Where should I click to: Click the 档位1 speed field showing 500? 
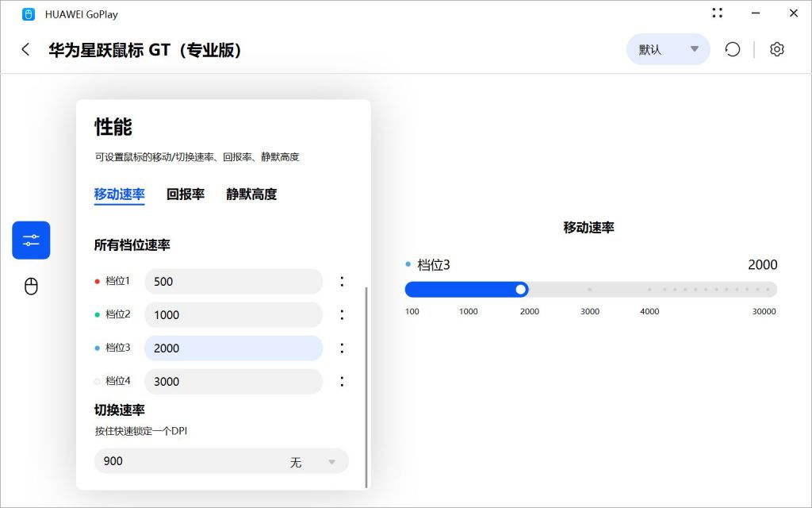233,282
